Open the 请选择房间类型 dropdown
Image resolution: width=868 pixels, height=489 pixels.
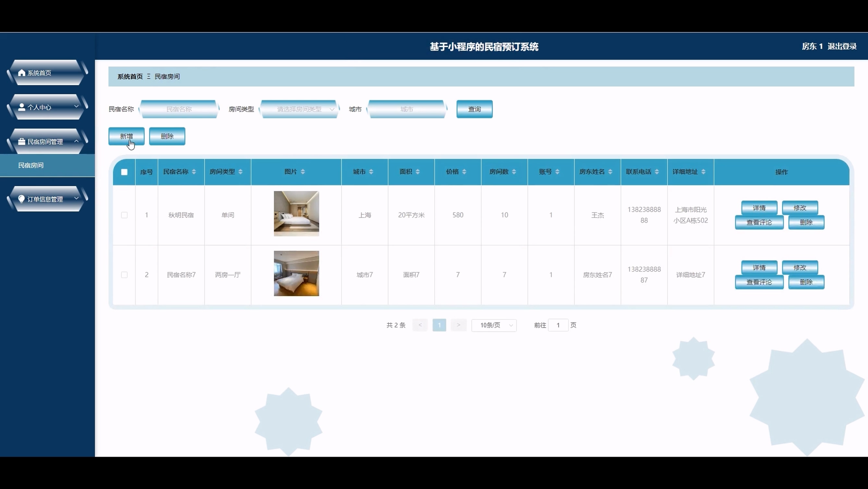(x=299, y=109)
